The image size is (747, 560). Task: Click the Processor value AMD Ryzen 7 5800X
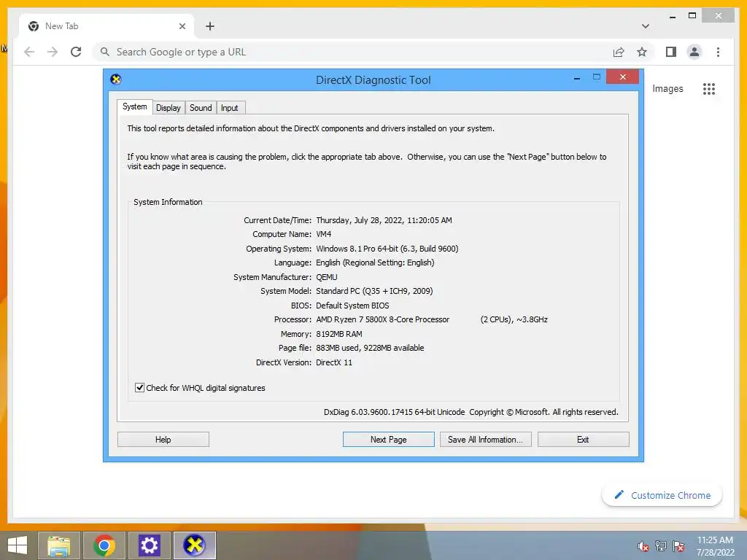coord(382,319)
